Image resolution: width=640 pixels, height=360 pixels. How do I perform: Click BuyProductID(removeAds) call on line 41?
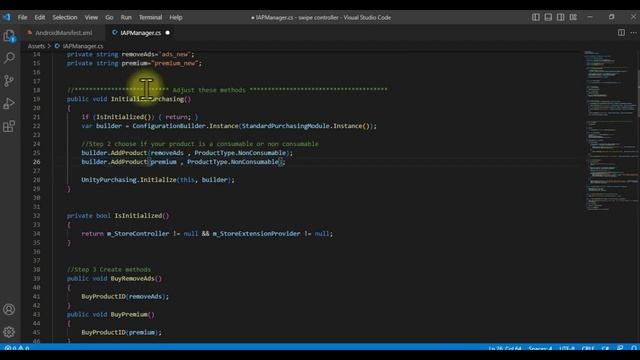point(124,296)
